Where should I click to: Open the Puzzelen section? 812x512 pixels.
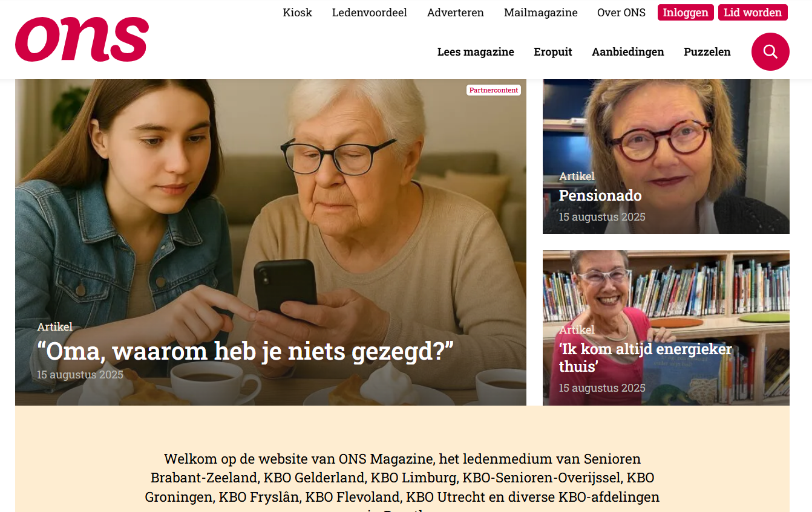[x=707, y=52]
